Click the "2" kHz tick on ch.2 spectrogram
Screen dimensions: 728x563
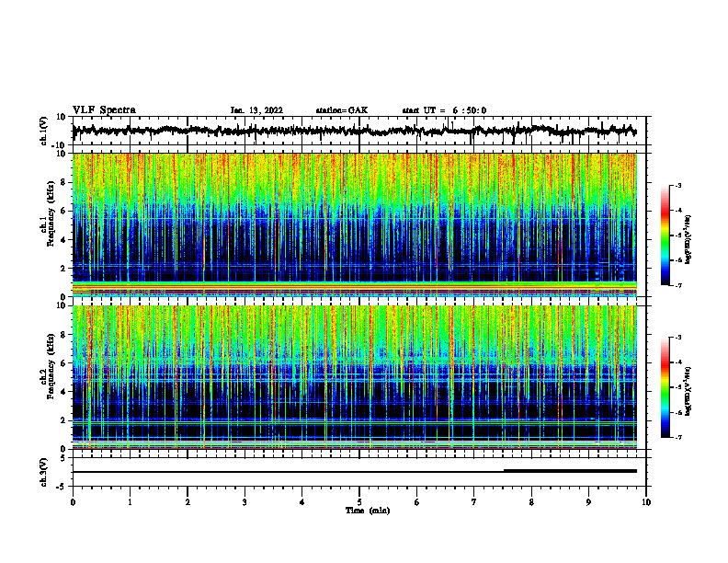(x=65, y=420)
